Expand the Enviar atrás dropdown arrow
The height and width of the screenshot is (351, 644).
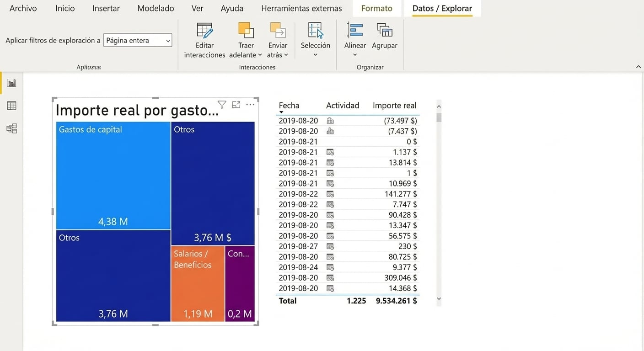[x=286, y=55]
